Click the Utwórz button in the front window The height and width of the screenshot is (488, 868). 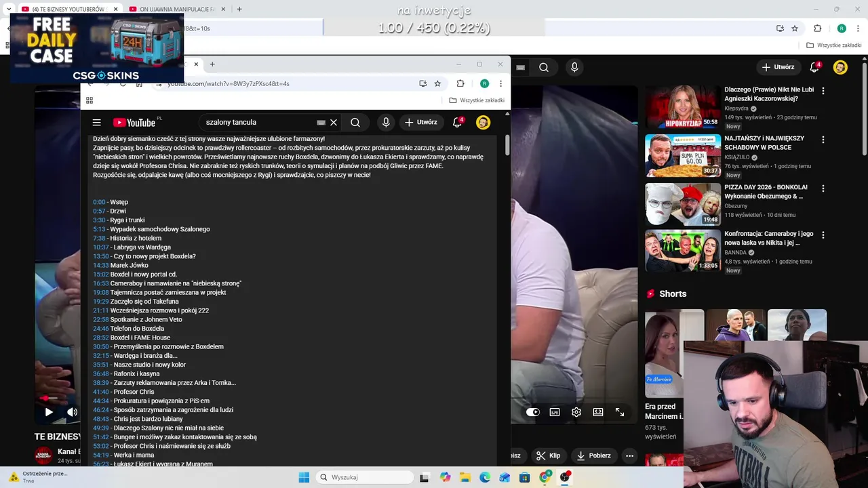click(x=421, y=123)
